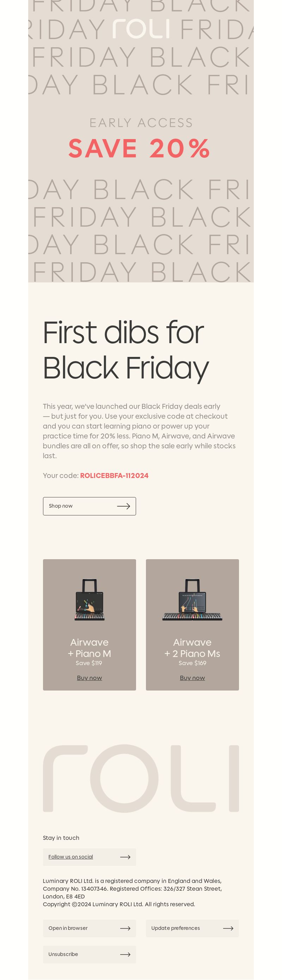The height and width of the screenshot is (980, 282).
Task: Click the Airwave + 2 Piano Ms product image
Action: point(192,600)
